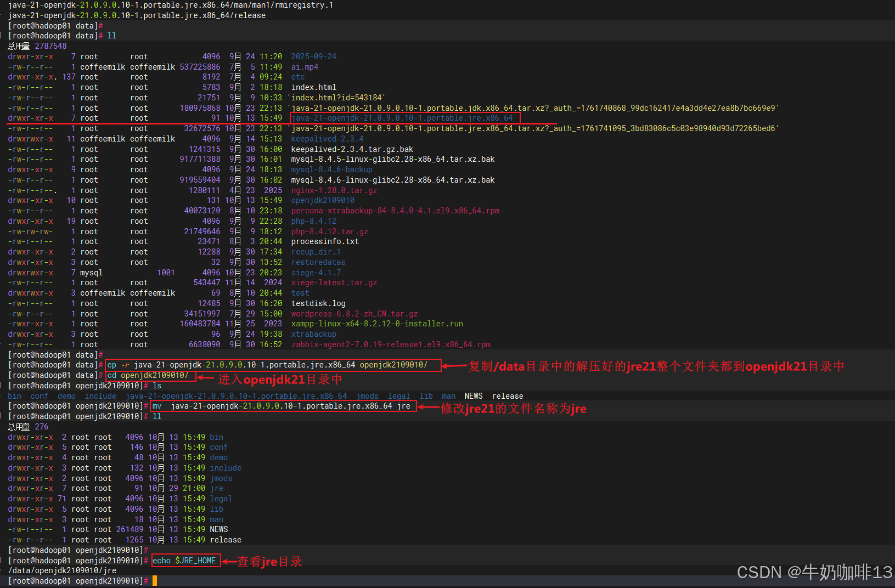Select the '总用量 2787548' total line
The height and width of the screenshot is (588, 895).
[37, 46]
